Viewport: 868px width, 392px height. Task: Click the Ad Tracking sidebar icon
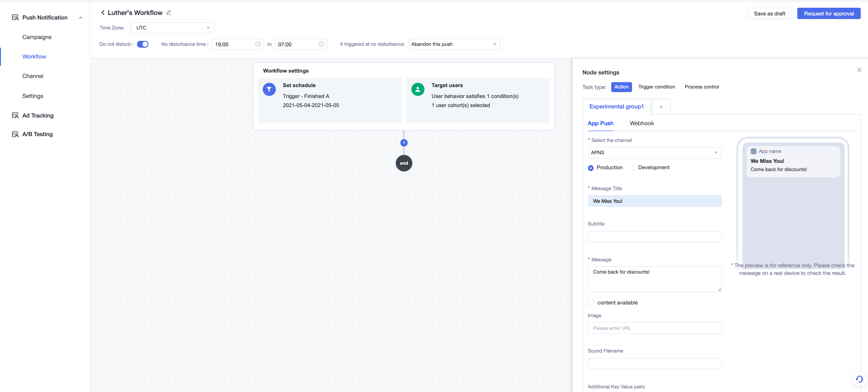pyautogui.click(x=15, y=116)
